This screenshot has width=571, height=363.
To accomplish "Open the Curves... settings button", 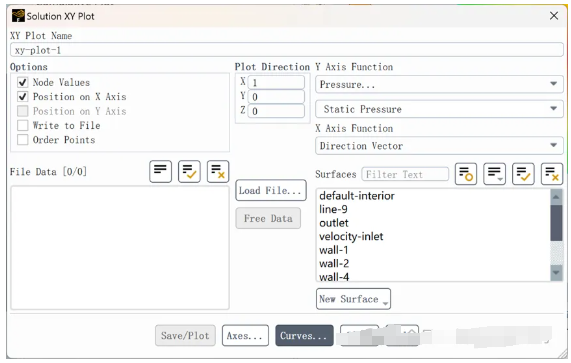I will click(304, 335).
